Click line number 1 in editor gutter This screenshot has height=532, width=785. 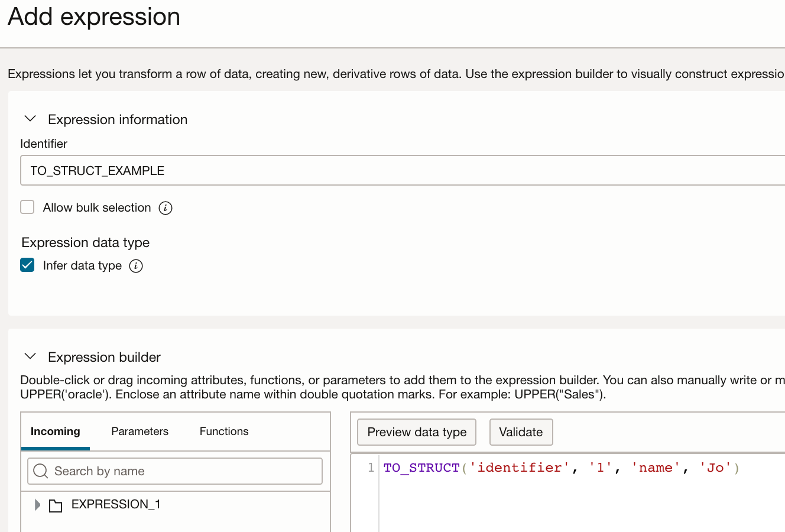[x=371, y=468]
